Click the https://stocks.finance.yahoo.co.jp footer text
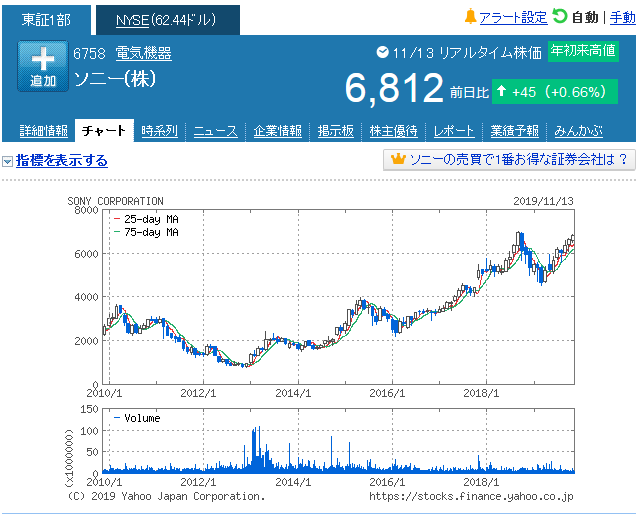 [x=472, y=496]
